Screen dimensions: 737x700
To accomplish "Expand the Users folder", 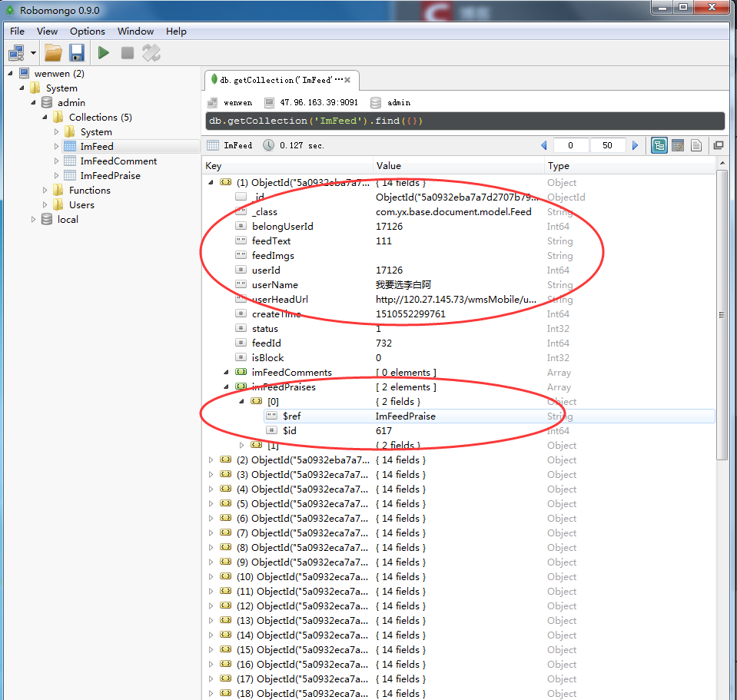I will click(x=45, y=205).
